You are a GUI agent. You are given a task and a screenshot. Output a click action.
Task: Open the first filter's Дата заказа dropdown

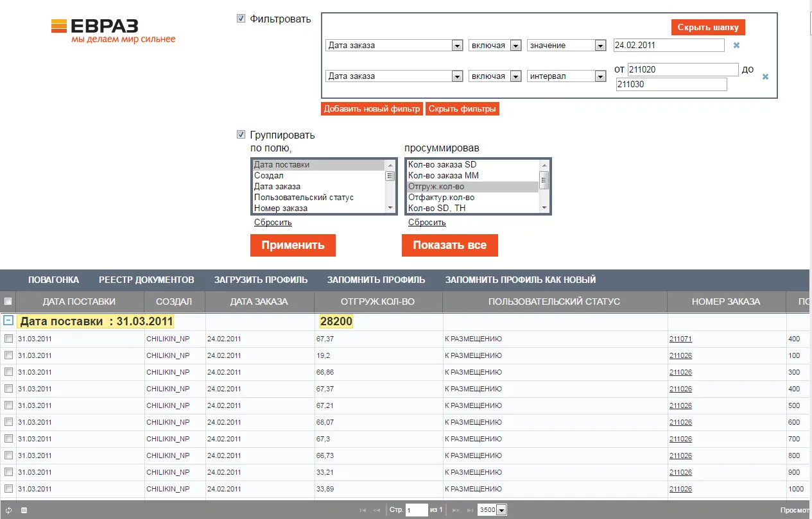[457, 46]
